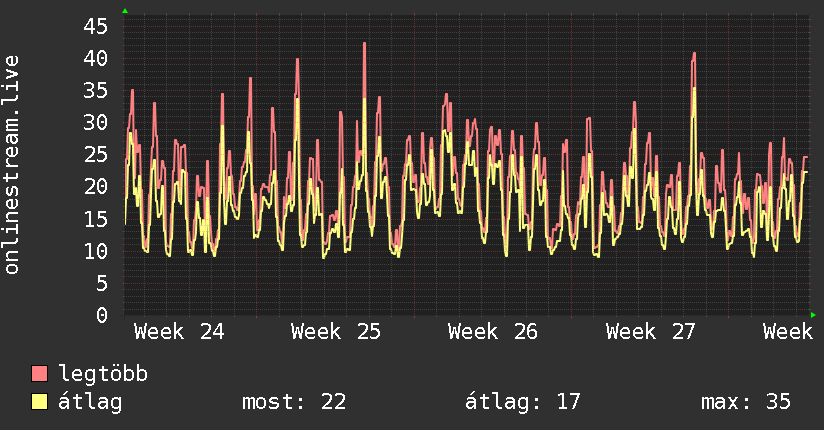This screenshot has width=824, height=430.
Task: Select the legtöbb legend label
Action: pyautogui.click(x=103, y=374)
